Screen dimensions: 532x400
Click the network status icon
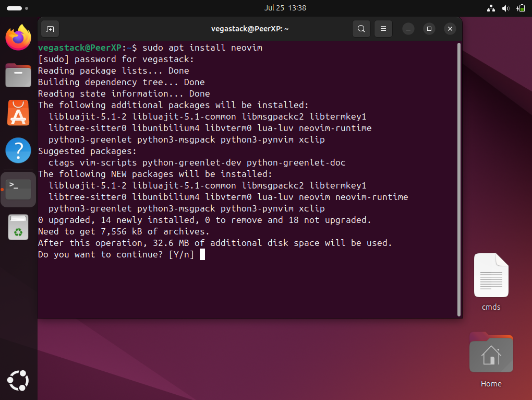(x=490, y=8)
